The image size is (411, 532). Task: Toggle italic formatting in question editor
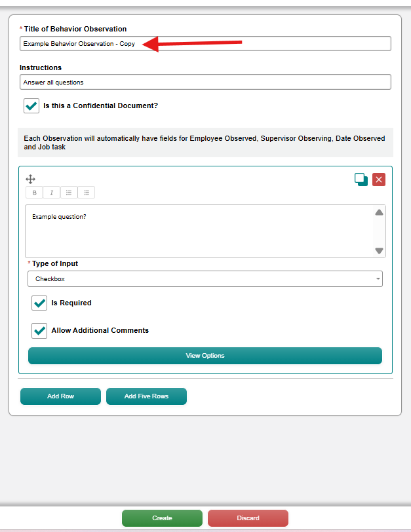52,193
